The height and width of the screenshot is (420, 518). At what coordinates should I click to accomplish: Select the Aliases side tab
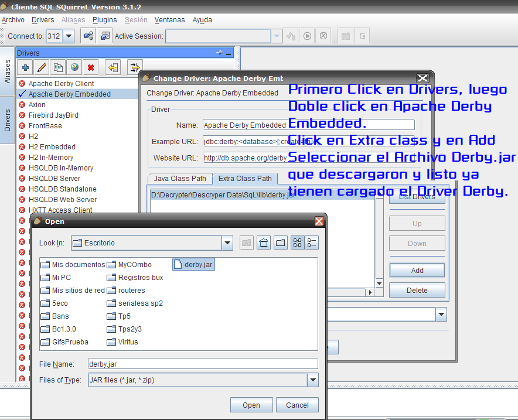coord(7,71)
